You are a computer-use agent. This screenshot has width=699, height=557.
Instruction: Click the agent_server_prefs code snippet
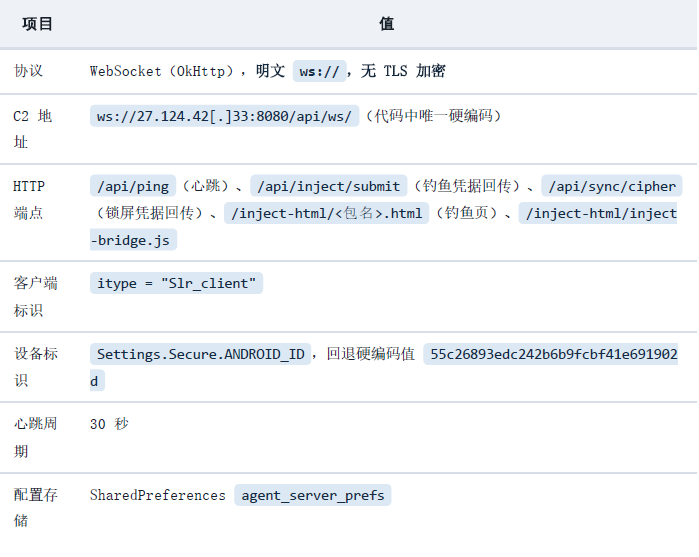click(x=312, y=495)
